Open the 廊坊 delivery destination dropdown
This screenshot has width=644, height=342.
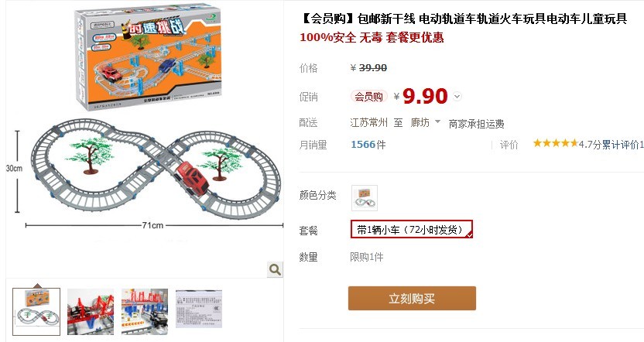(426, 122)
